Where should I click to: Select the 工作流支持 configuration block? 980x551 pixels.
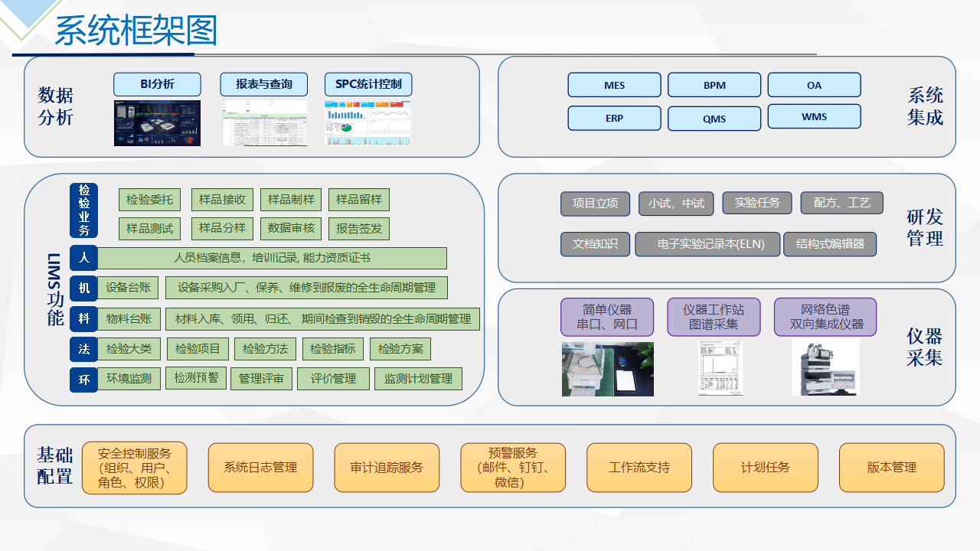pos(639,468)
